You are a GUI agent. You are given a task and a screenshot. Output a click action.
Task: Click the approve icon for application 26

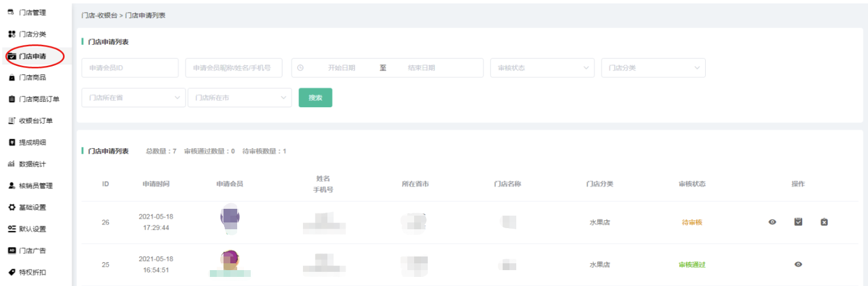(x=798, y=222)
